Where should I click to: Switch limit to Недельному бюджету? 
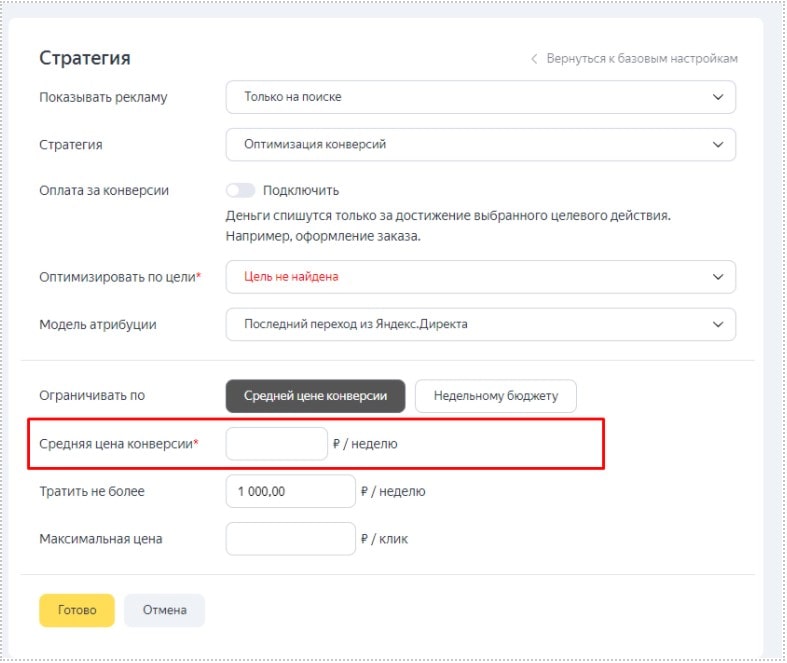[495, 395]
